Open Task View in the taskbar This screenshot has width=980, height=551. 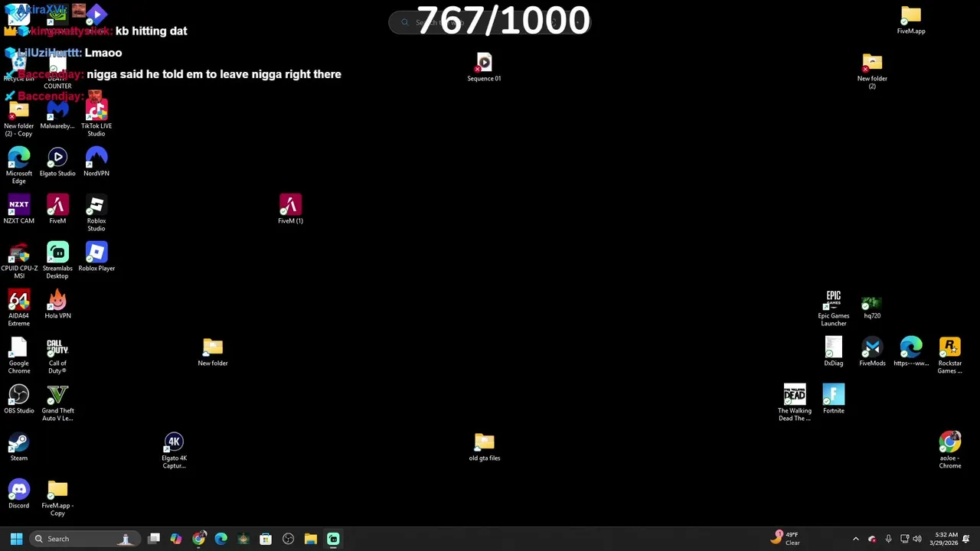pos(154,539)
